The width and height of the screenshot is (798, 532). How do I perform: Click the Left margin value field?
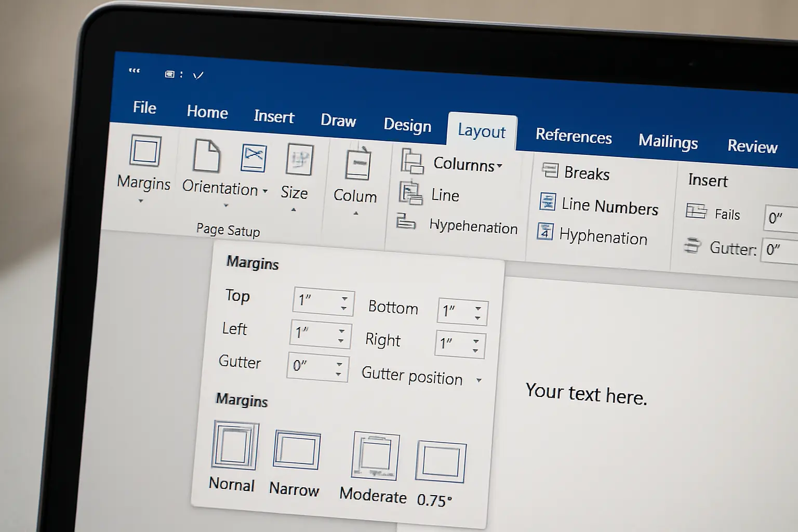click(321, 334)
